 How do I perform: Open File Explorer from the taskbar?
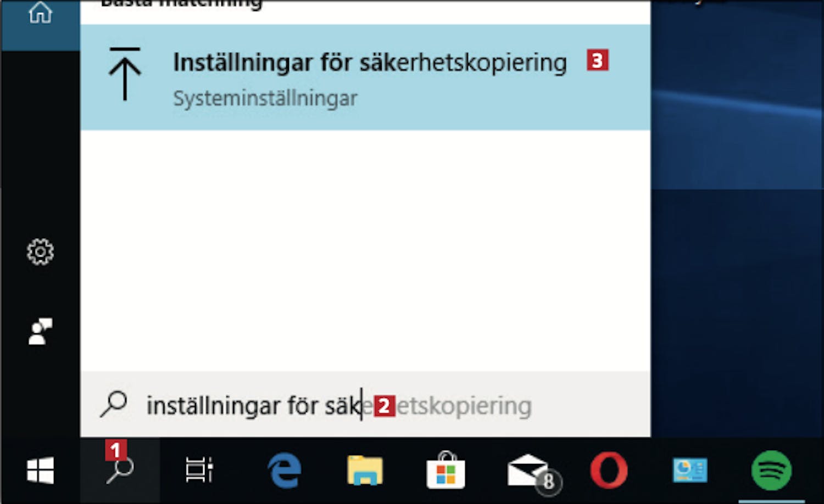point(365,471)
